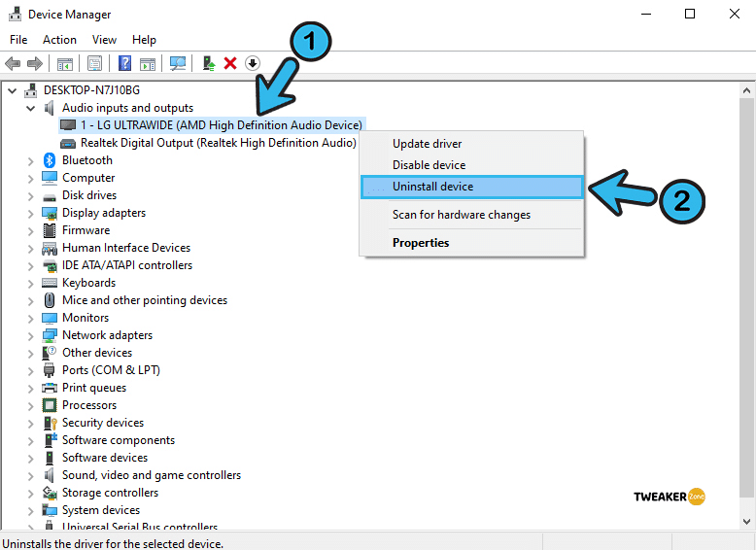Collapse the DESKTOP-N7J10BG root node
Viewport: 756px width, 550px height.
(x=13, y=90)
